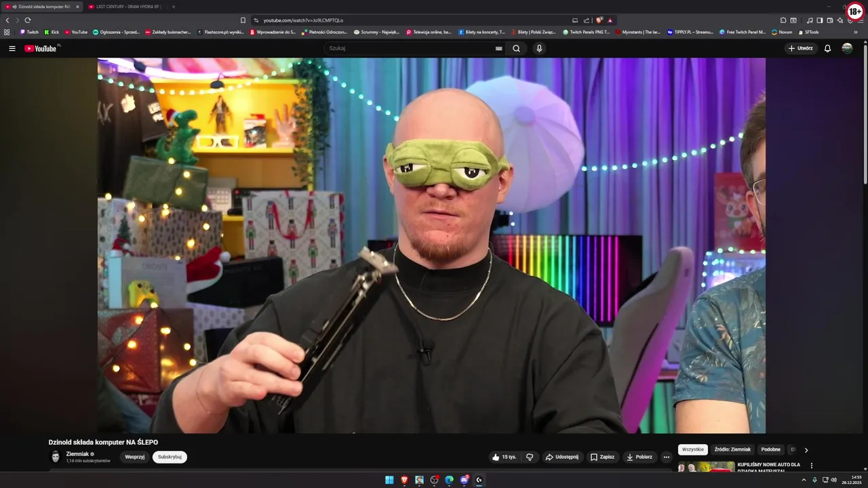Open Brave Shields lion icon
Image resolution: width=868 pixels, height=488 pixels.
(x=599, y=20)
